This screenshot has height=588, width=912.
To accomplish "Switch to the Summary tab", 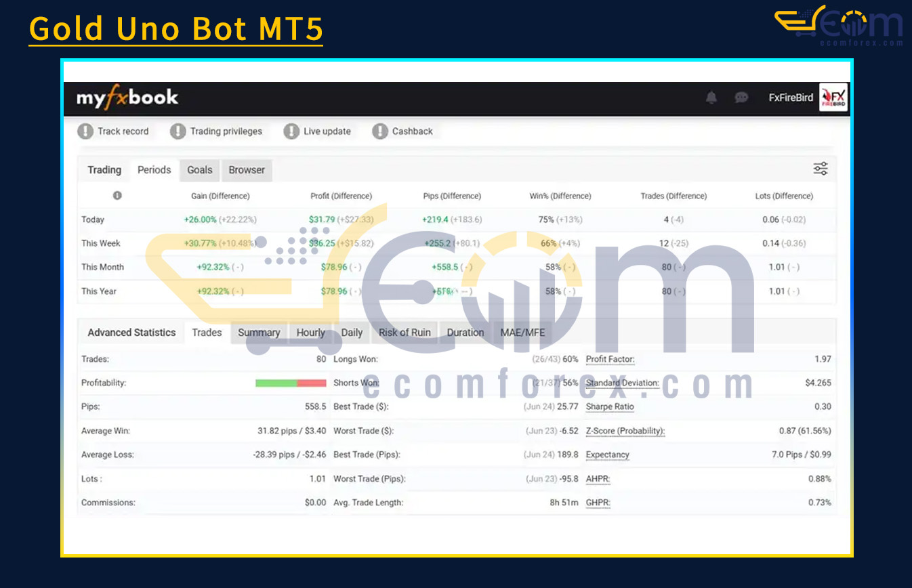I will 259,333.
